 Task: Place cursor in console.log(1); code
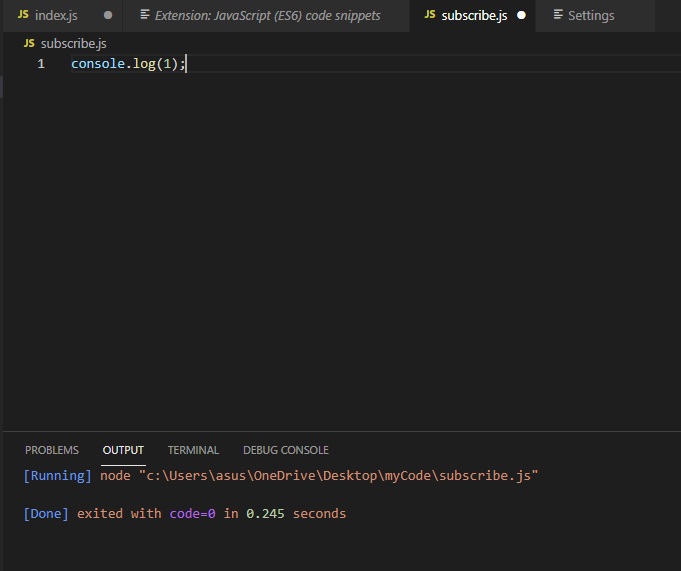[x=128, y=64]
